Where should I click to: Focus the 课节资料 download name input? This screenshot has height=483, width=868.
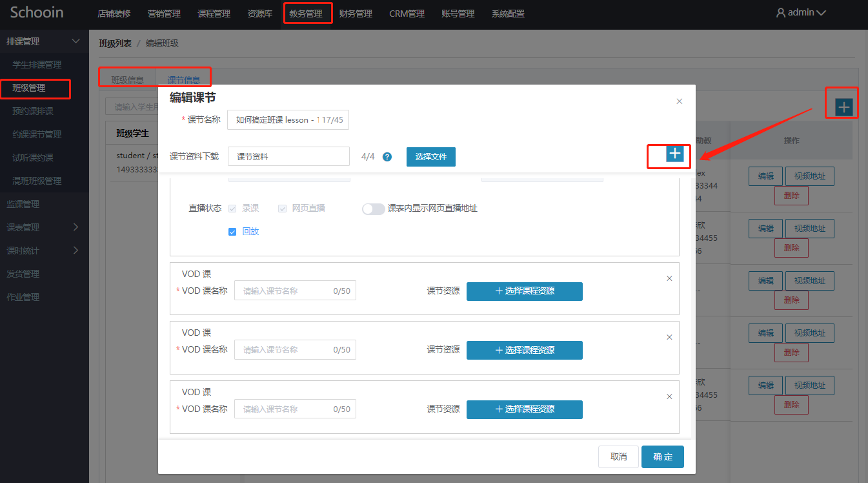pos(288,157)
